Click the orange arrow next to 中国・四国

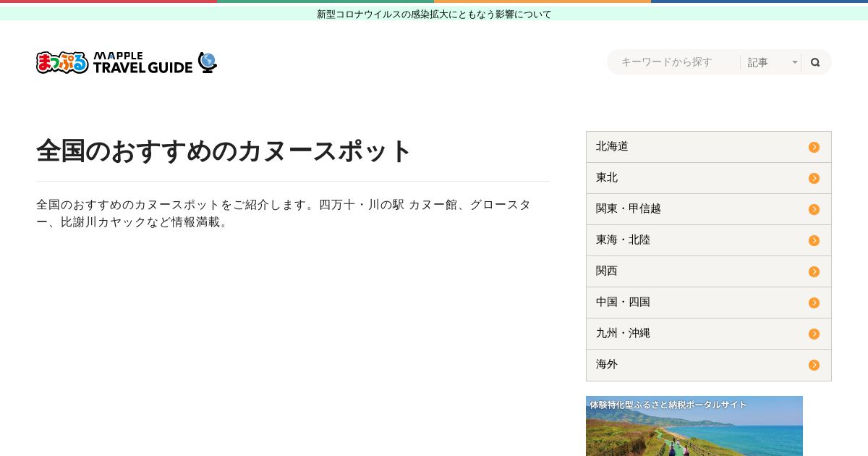pyautogui.click(x=814, y=303)
